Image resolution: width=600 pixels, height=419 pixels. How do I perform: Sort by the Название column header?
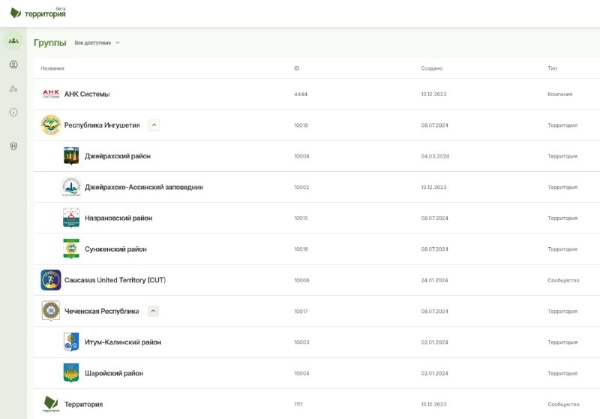(52, 68)
